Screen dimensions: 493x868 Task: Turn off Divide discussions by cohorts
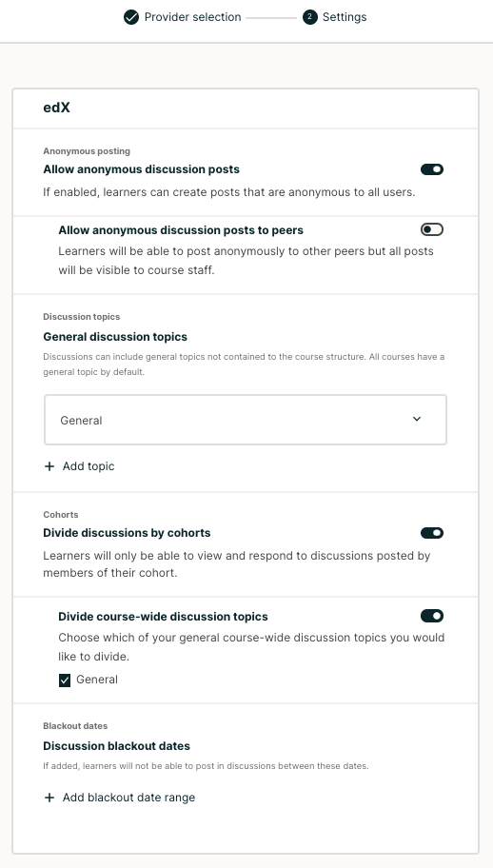pyautogui.click(x=432, y=533)
